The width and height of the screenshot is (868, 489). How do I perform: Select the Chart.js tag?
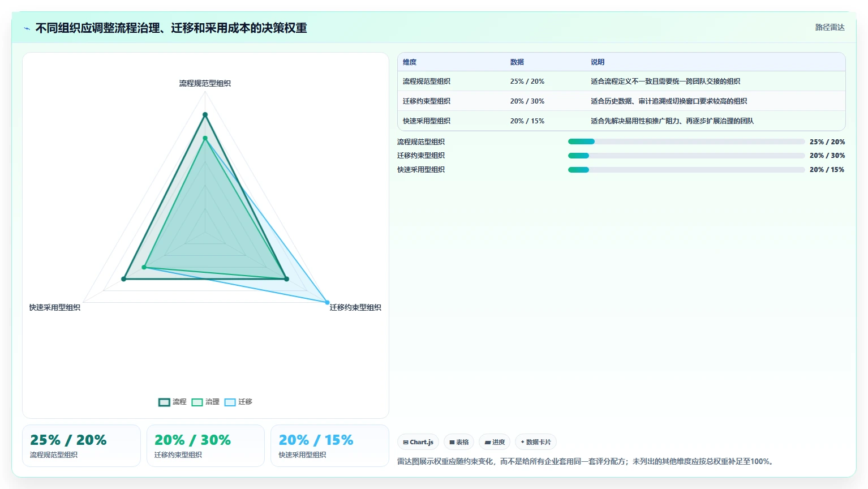tap(418, 442)
